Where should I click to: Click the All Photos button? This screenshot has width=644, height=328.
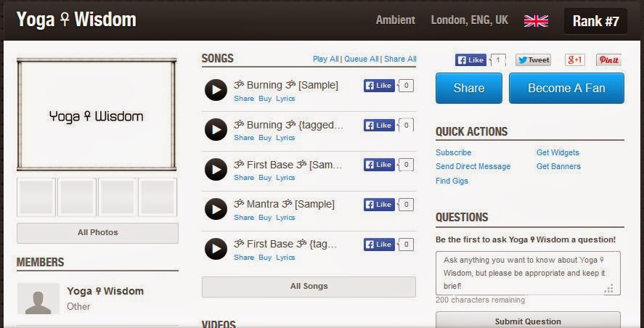(97, 233)
